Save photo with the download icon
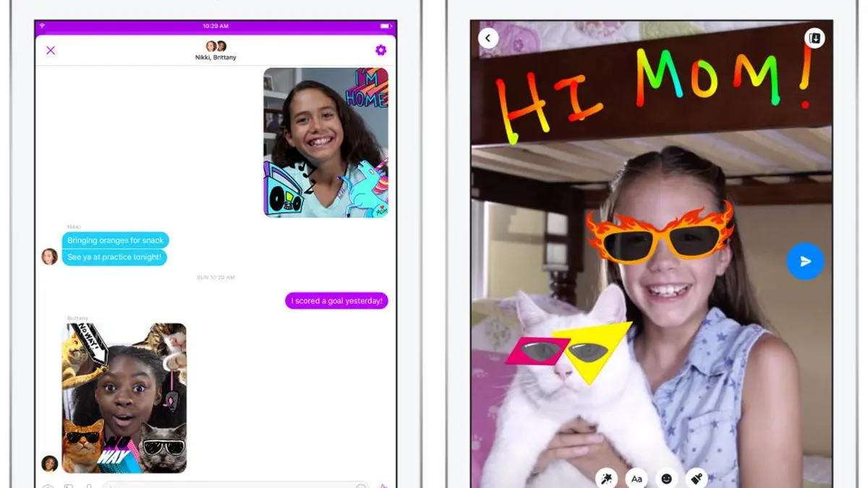 coord(814,38)
